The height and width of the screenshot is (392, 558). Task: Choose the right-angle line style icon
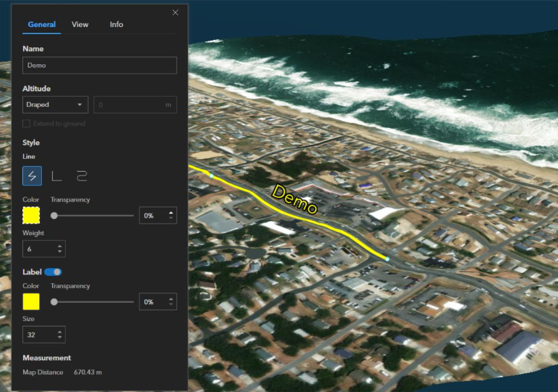point(57,176)
